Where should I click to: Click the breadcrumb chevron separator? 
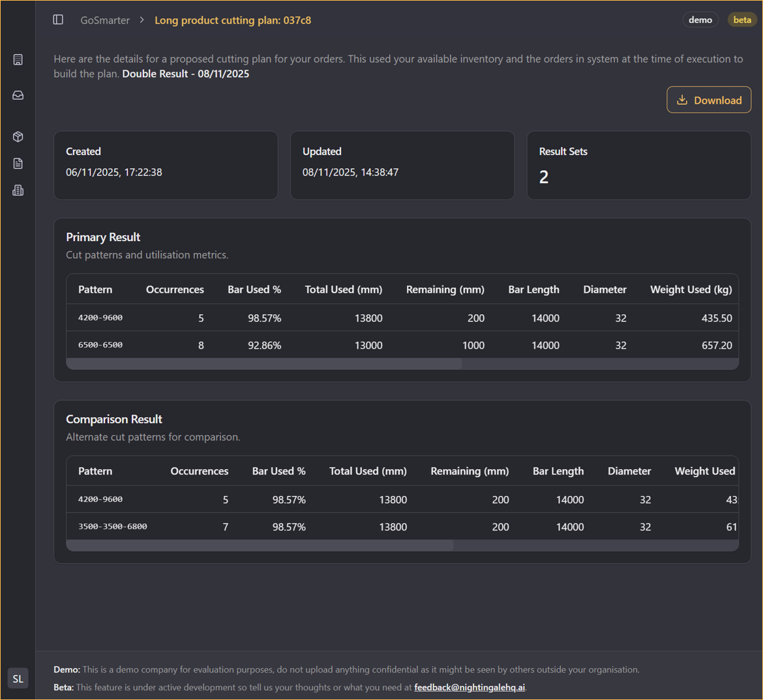(142, 20)
